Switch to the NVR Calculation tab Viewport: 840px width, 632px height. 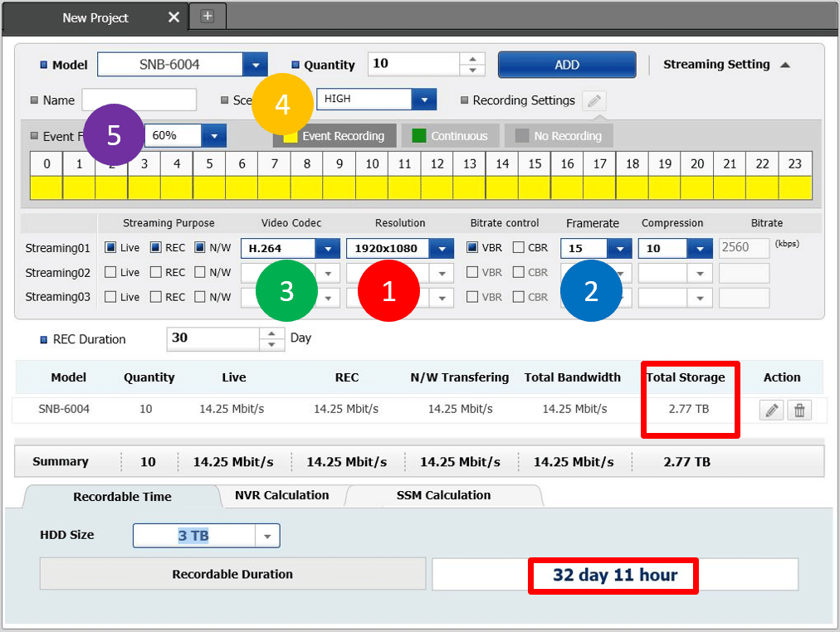(x=281, y=495)
